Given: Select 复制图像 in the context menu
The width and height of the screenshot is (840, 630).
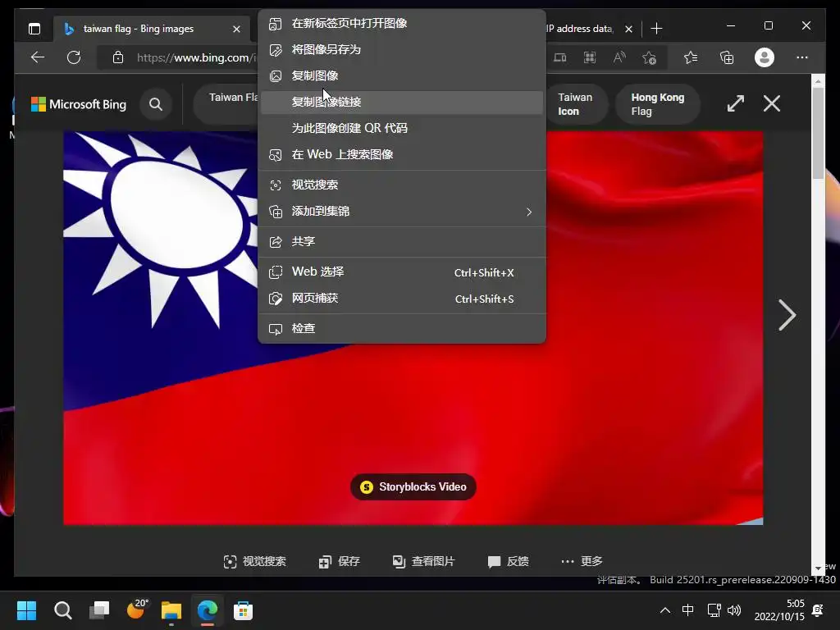Looking at the screenshot, I should (x=402, y=75).
